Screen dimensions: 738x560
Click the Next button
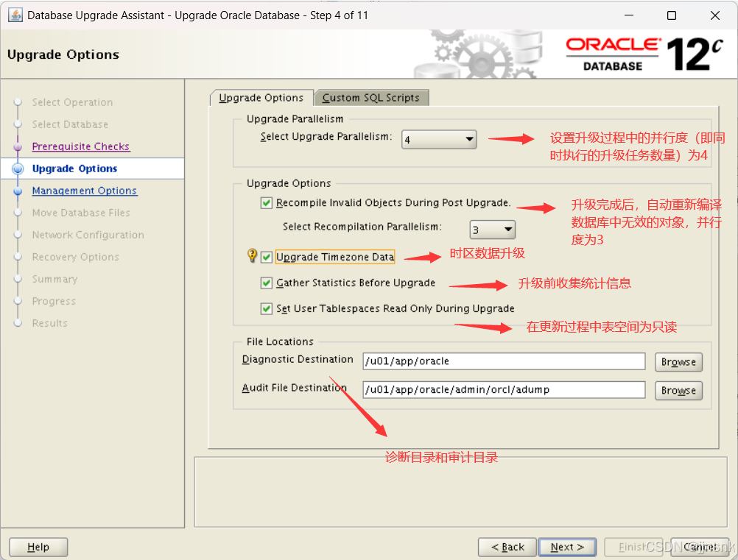point(567,547)
